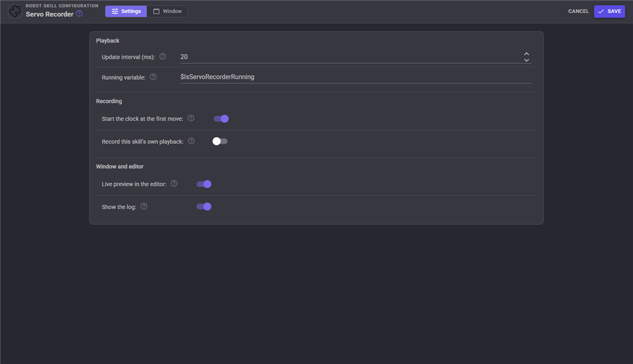Toggle Start the clock at the first move
This screenshot has height=364, width=633.
(x=221, y=119)
